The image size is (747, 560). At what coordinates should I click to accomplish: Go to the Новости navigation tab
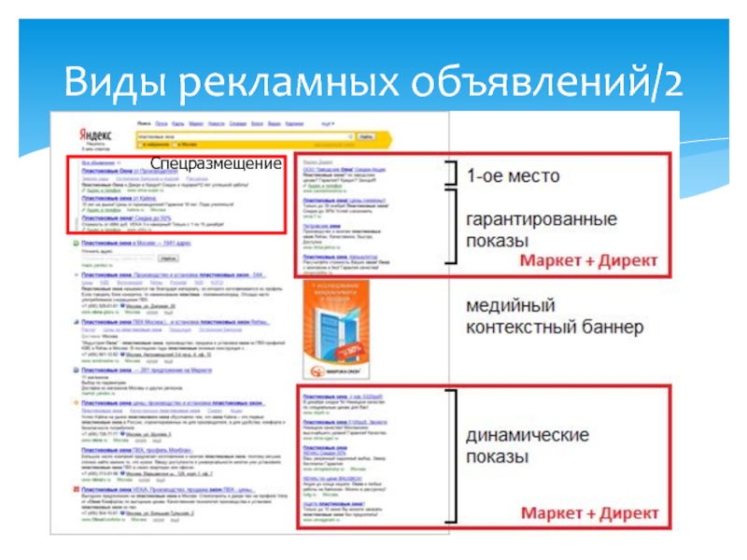pyautogui.click(x=217, y=124)
